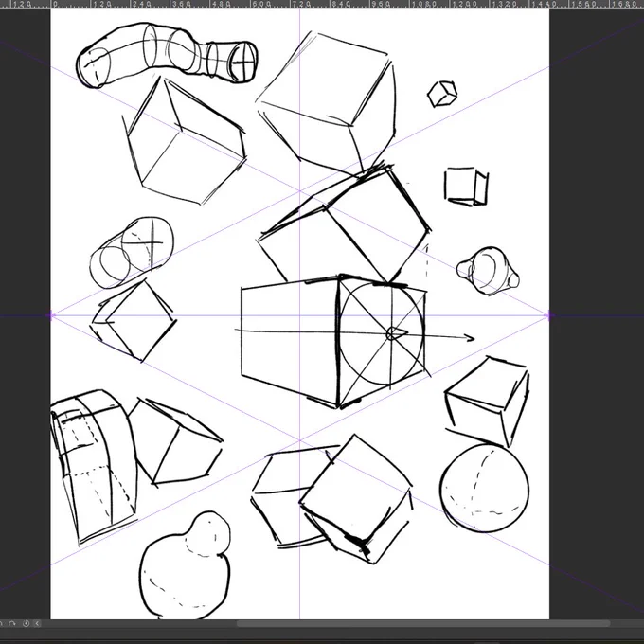Click the 1200 mark on top ruler
Viewport: 644px width, 644px height.
[463, 4]
